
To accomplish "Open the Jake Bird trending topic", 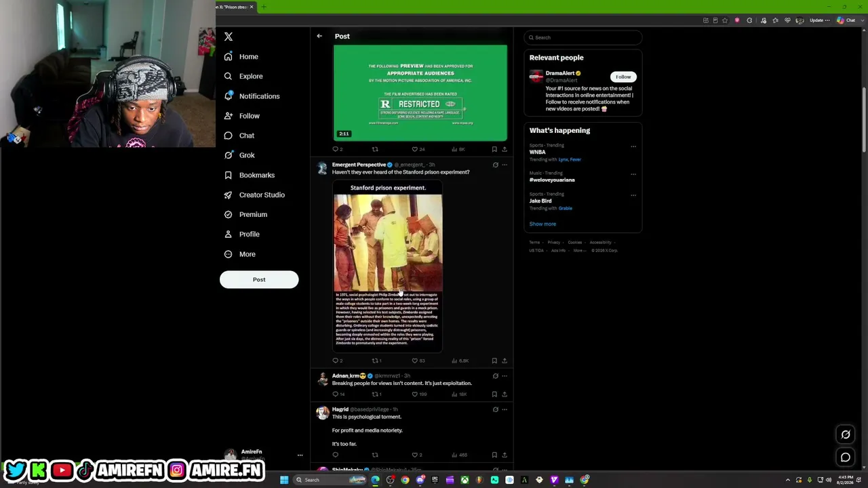I will 540,201.
